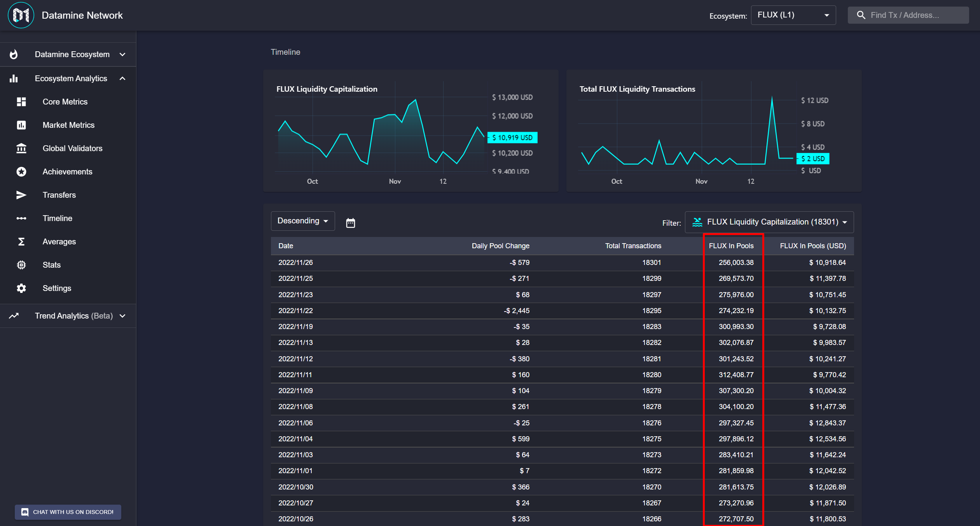The height and width of the screenshot is (526, 980).
Task: Expand the Datamine Ecosystem section chevron
Action: (x=122, y=54)
